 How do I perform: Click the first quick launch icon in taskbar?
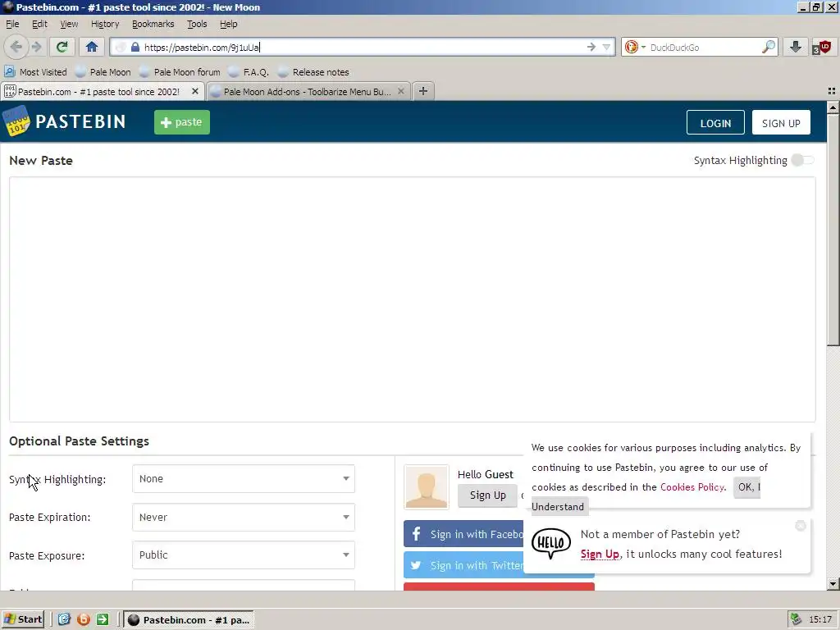click(x=64, y=619)
